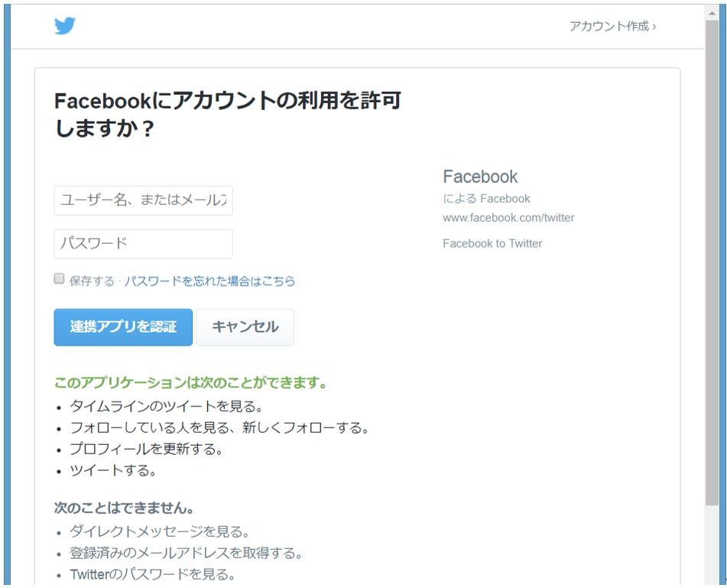
Task: Enable the 保存する checkbox
Action: pyautogui.click(x=59, y=278)
